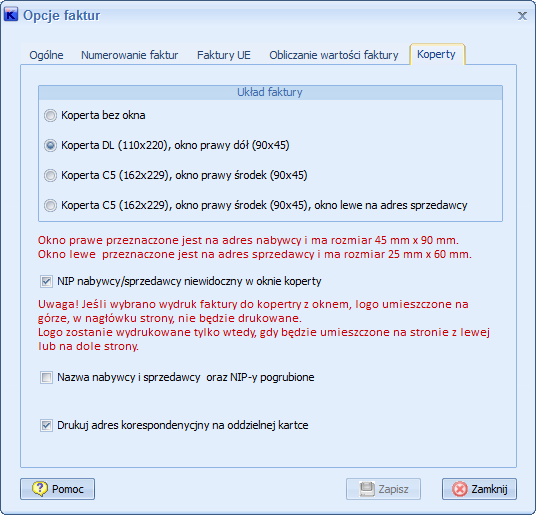Click the Zapisz save button
536x515 pixels.
[x=383, y=489]
